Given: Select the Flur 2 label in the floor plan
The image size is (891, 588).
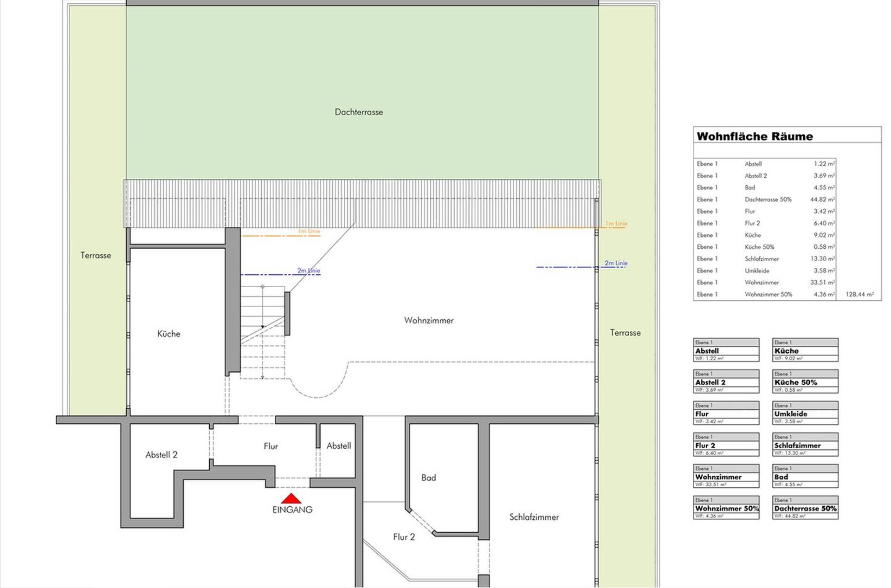Looking at the screenshot, I should [404, 537].
